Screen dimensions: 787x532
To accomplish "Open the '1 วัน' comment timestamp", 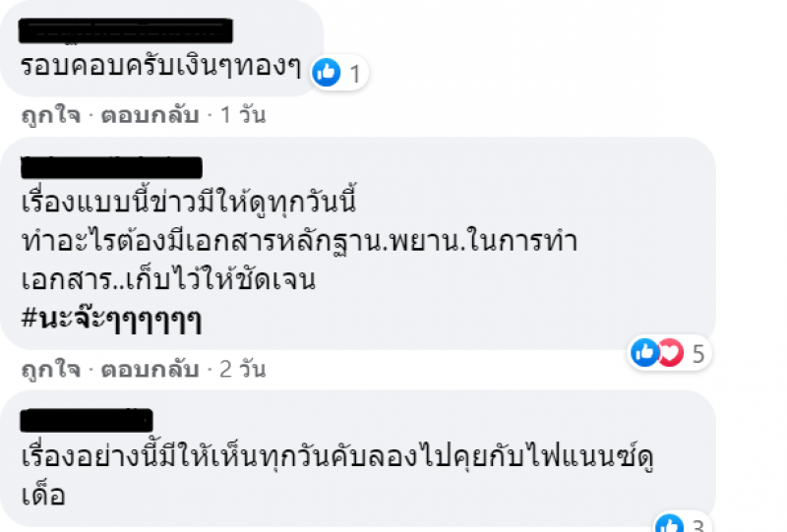I will coord(243,116).
